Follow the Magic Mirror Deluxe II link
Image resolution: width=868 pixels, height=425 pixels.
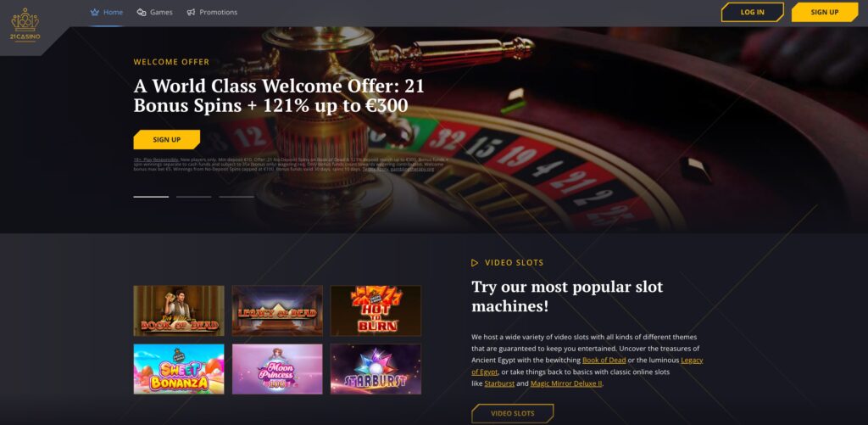click(x=566, y=383)
